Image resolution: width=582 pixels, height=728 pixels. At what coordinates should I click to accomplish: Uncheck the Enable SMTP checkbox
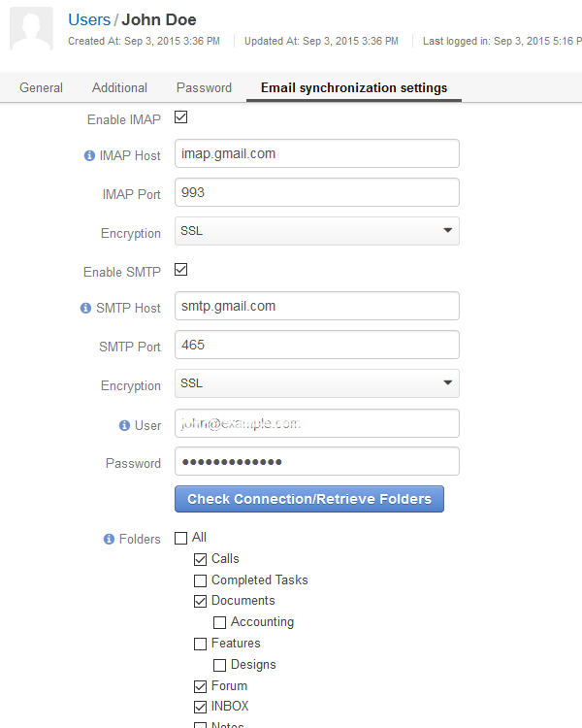[181, 269]
